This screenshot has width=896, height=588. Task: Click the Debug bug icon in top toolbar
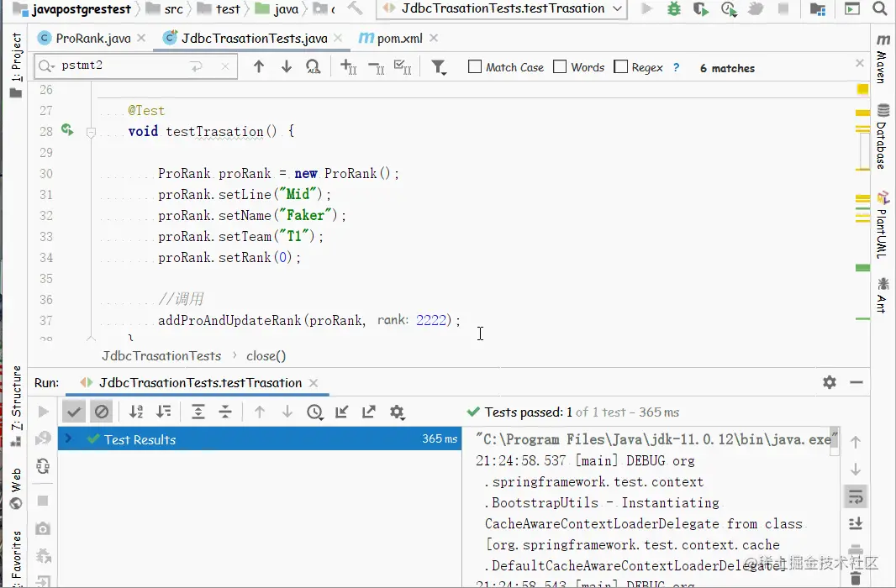673,9
